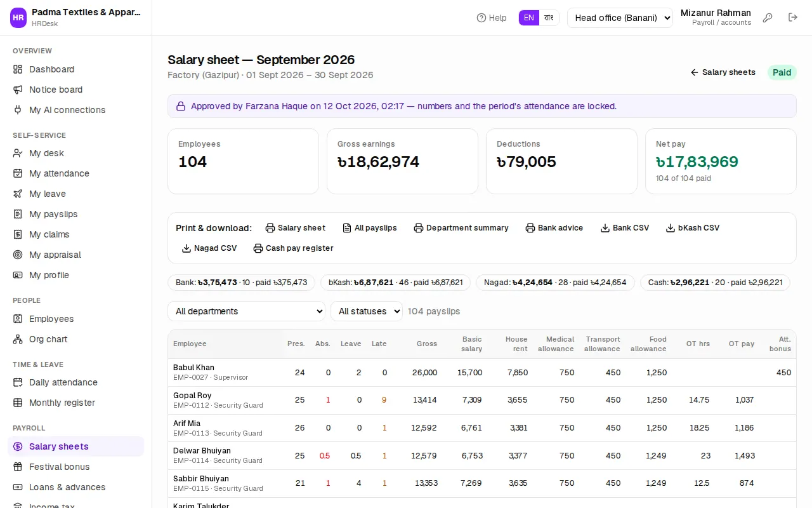Switch language to EN
812x508 pixels.
click(x=529, y=18)
